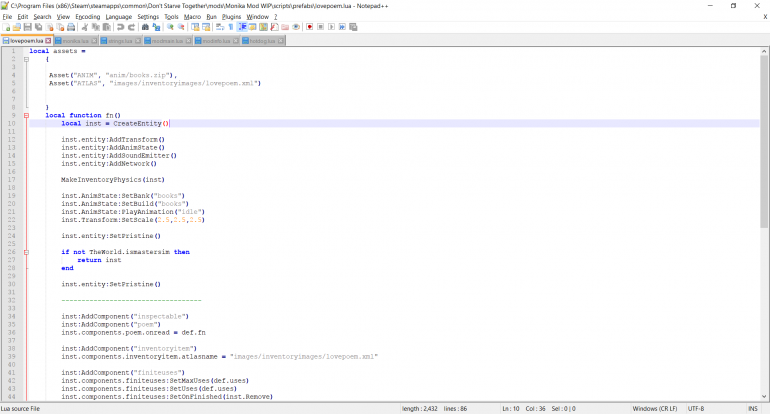770x414 pixels.
Task: Click the Undo toolbar icon
Action: (120, 27)
